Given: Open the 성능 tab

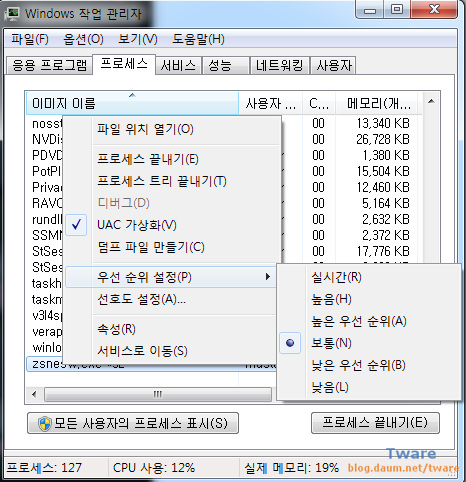Looking at the screenshot, I should click(x=226, y=65).
